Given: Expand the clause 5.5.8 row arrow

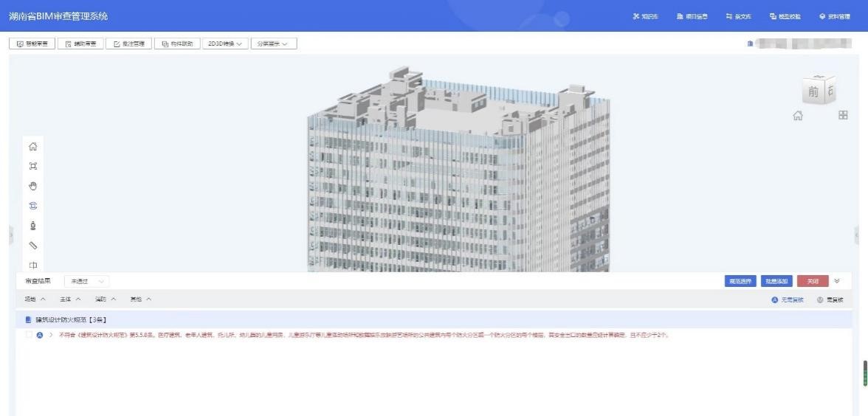Looking at the screenshot, I should pos(51,335).
